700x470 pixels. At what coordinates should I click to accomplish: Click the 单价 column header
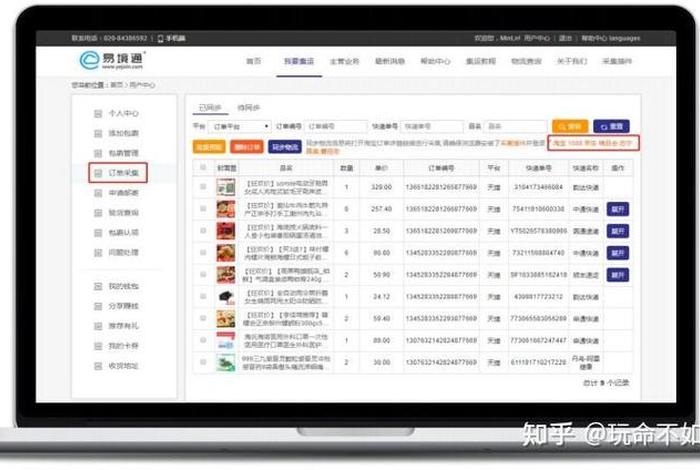point(381,168)
